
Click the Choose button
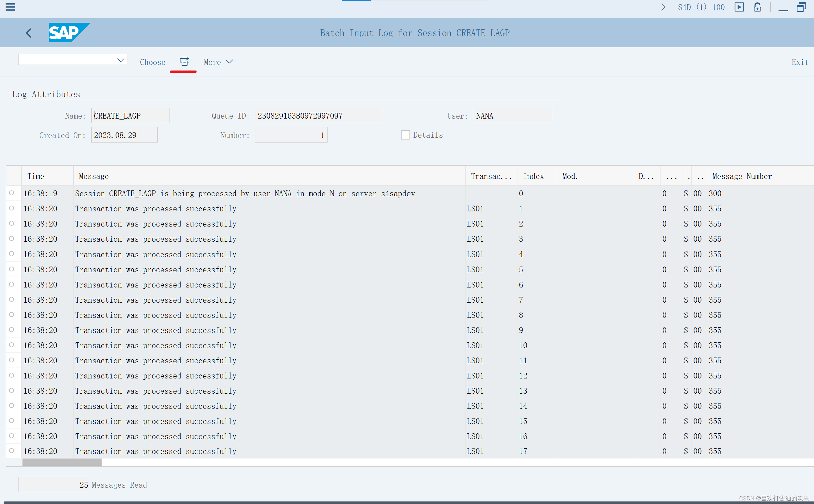(x=152, y=62)
